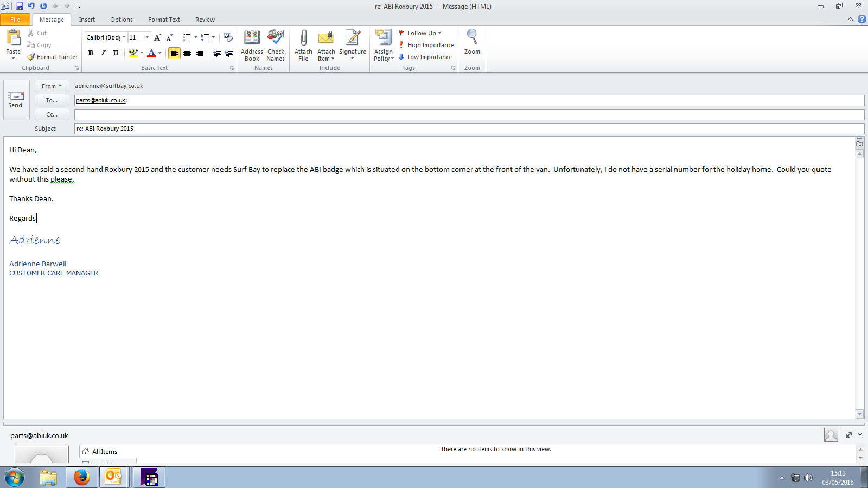Screen dimensions: 868x488
Task: Undo the last action
Action: (31, 6)
